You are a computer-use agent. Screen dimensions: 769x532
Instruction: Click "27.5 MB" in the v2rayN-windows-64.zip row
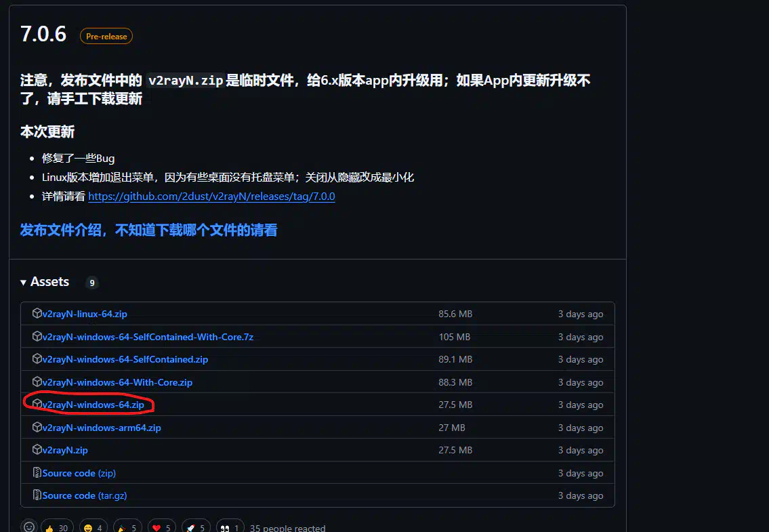[455, 405]
